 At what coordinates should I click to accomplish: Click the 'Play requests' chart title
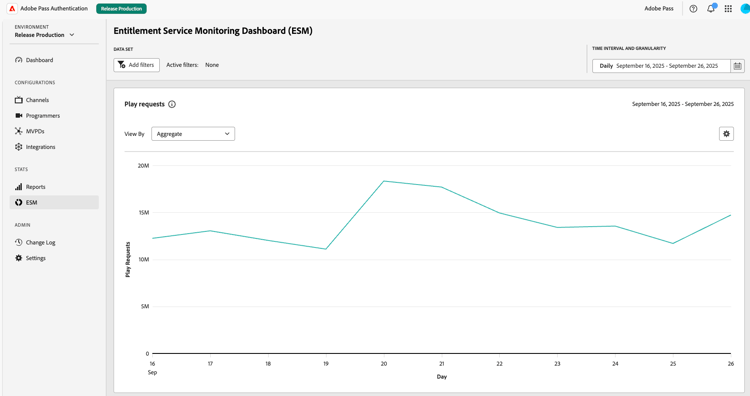[x=144, y=104]
